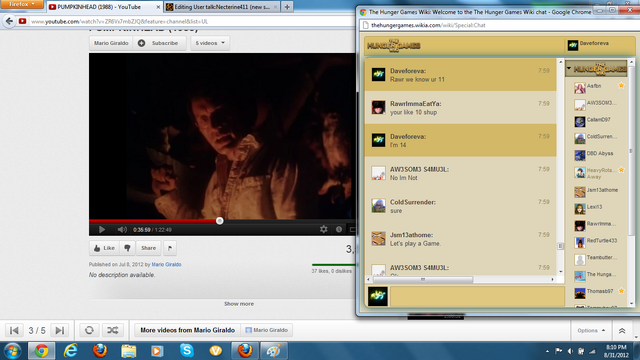Click the thumbs down dislike icon
This screenshot has height=360, width=640.
coord(127,248)
